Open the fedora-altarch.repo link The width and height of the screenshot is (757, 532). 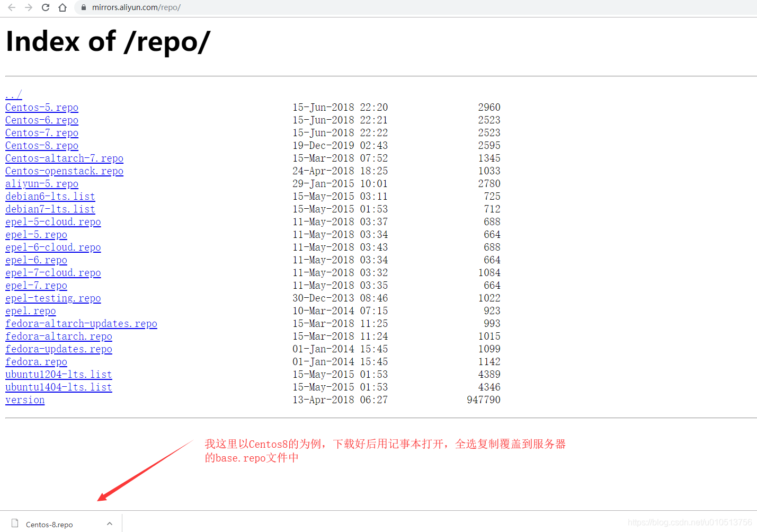(x=59, y=336)
